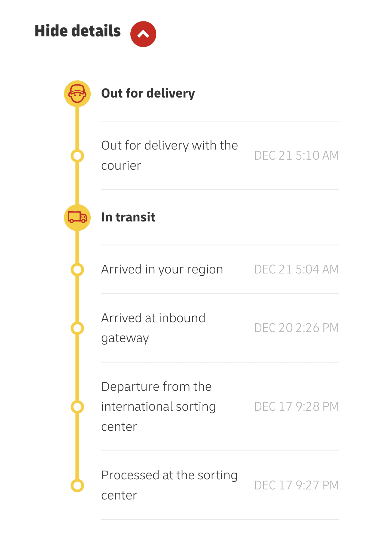Select the In transit status title
Image resolution: width=392 pixels, height=548 pixels.
click(x=128, y=217)
